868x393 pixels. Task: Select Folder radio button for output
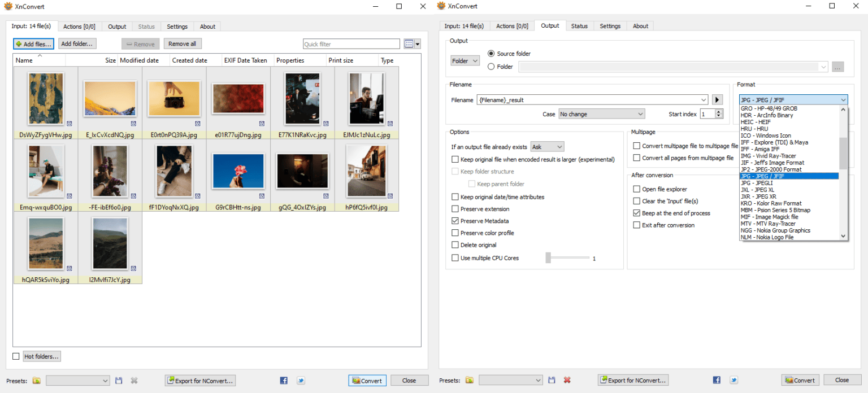tap(491, 67)
